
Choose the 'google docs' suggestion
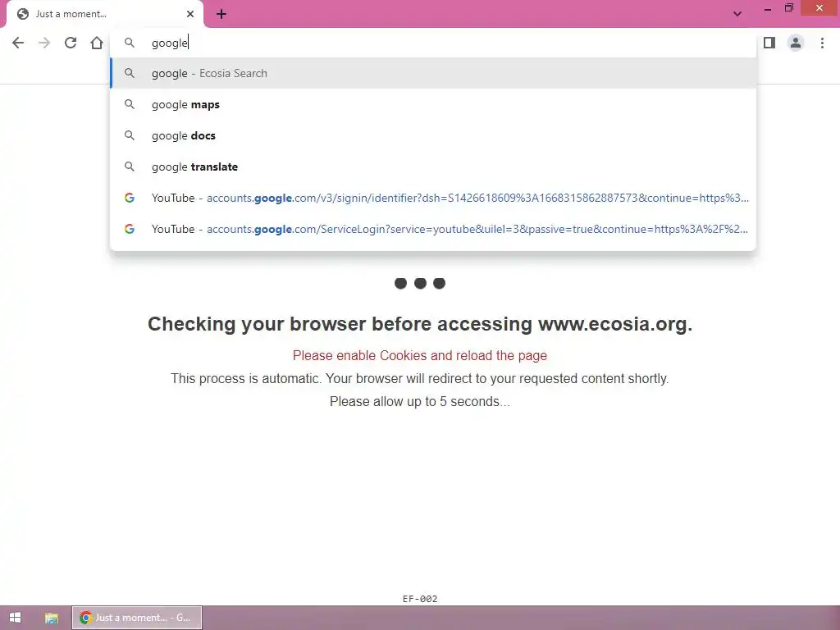(433, 135)
